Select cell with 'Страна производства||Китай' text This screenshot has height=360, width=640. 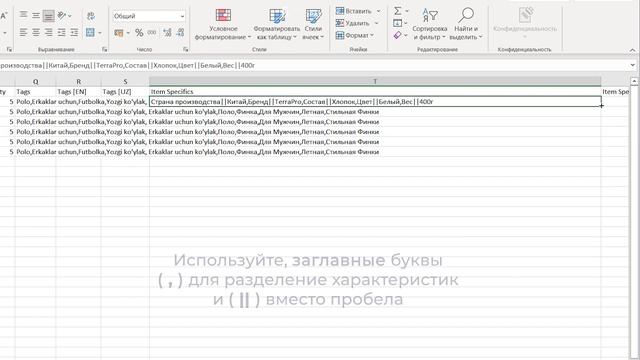(x=375, y=102)
